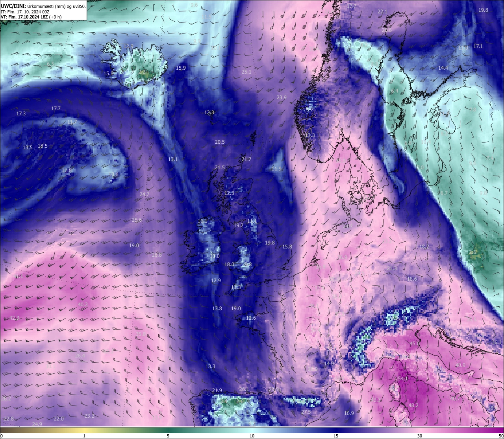Click the UWC/DINI map title text

[43, 6]
